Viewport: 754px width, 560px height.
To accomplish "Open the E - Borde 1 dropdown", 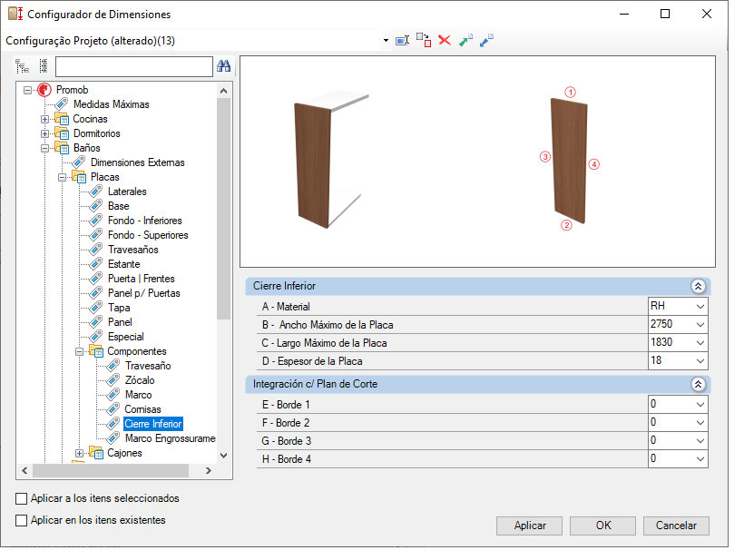I will click(700, 405).
